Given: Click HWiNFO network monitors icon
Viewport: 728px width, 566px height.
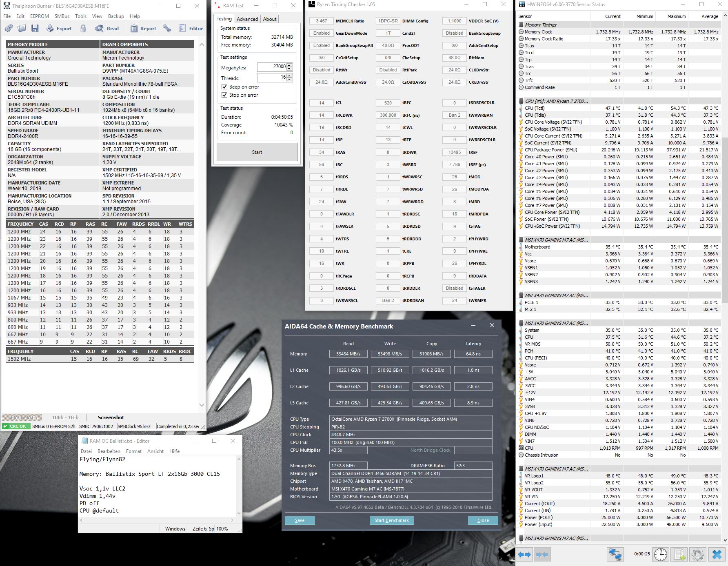Looking at the screenshot, I should (x=615, y=555).
